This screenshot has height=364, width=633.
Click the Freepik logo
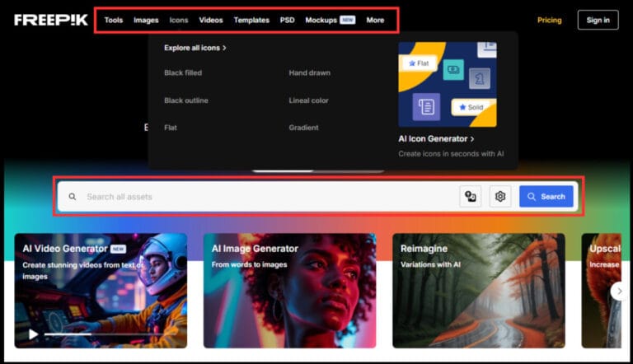[x=50, y=20]
